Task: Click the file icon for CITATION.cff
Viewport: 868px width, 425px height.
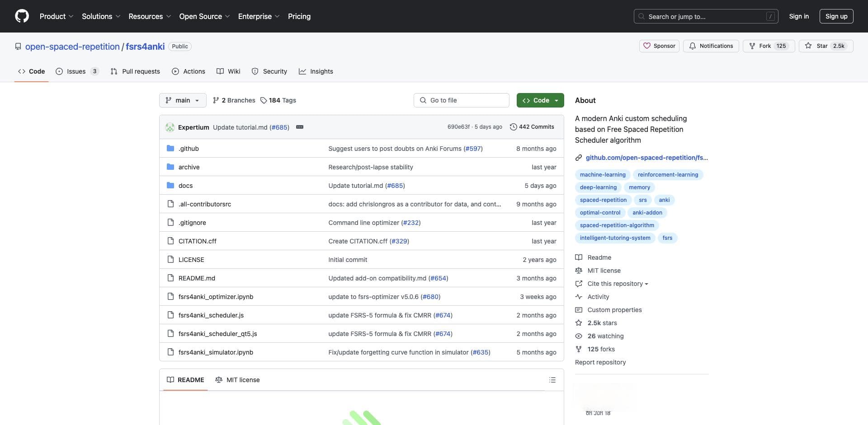Action: [170, 241]
